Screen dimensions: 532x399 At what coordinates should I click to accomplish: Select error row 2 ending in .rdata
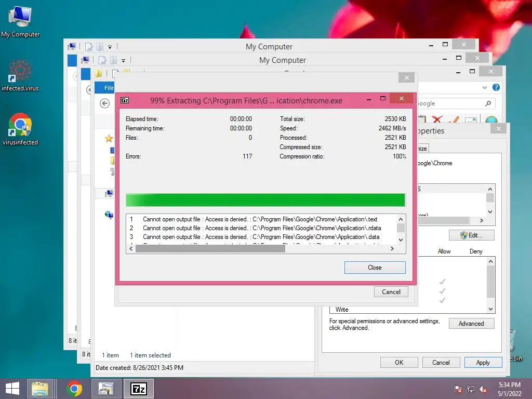(261, 228)
